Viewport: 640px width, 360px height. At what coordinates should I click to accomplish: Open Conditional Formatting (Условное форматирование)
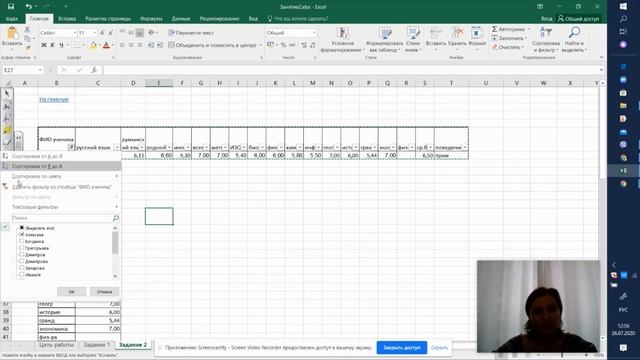click(342, 40)
